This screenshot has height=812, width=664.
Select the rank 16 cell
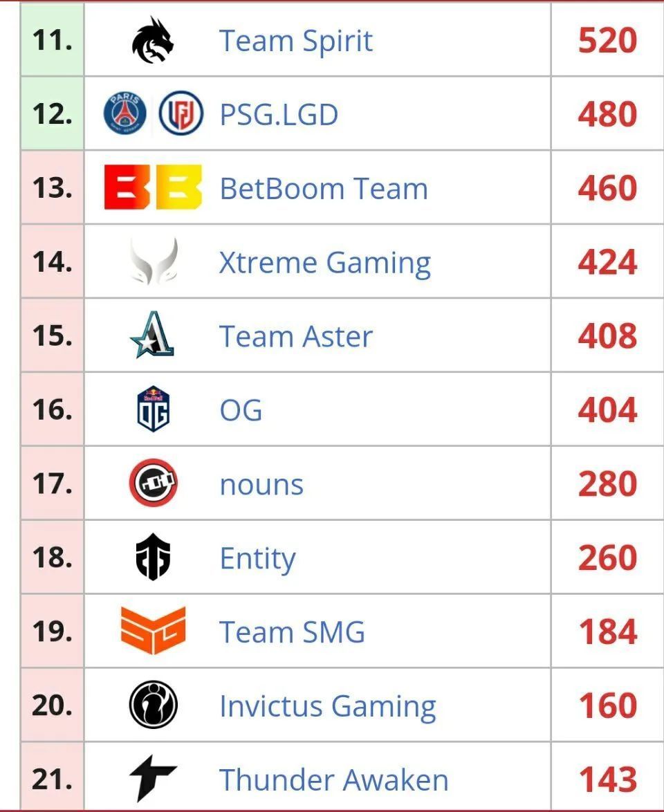coord(53,409)
